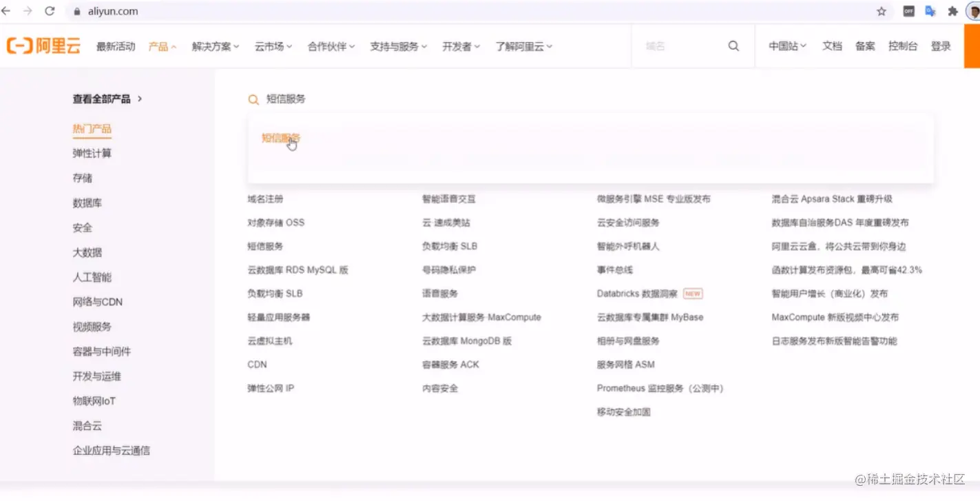Open CDN product link
This screenshot has width=980, height=501.
257,365
